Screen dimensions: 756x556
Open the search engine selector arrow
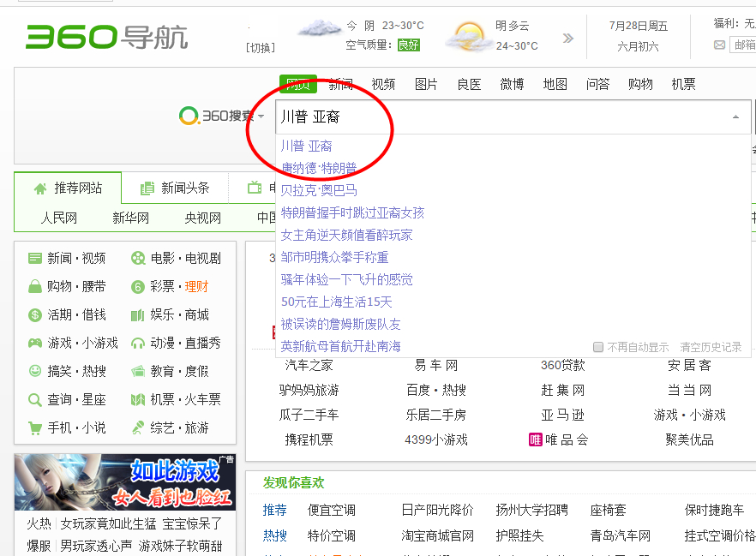click(x=261, y=117)
